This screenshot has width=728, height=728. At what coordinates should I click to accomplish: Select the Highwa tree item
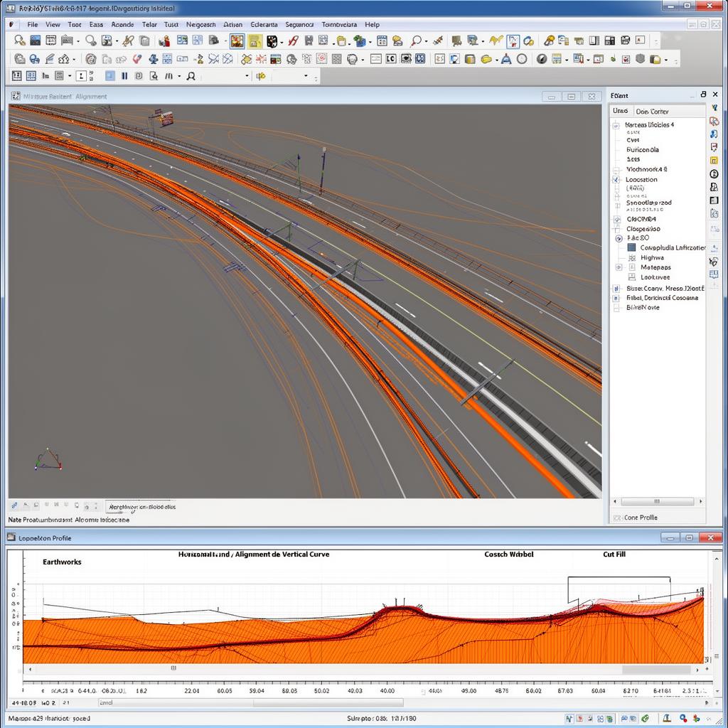(652, 257)
